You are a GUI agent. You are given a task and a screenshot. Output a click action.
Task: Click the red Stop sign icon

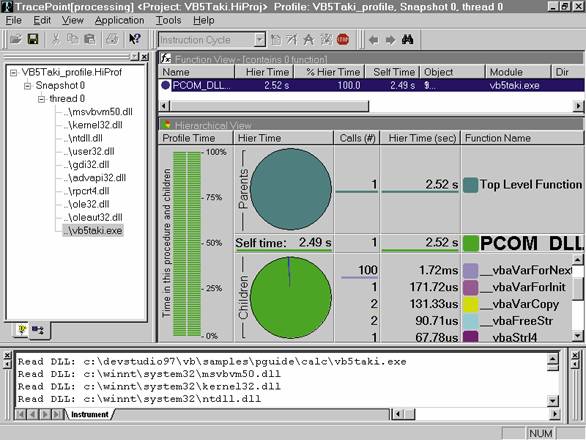click(343, 39)
